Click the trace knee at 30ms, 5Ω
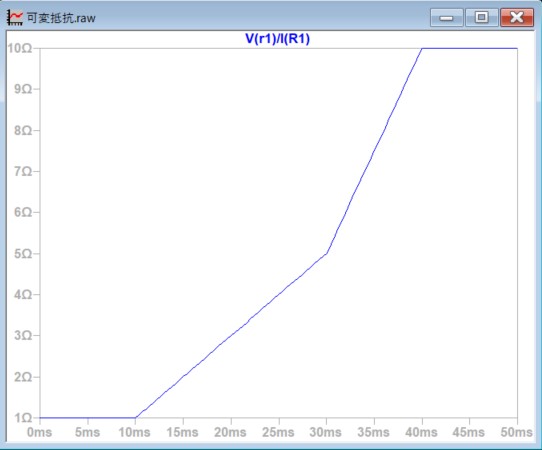 click(x=326, y=253)
